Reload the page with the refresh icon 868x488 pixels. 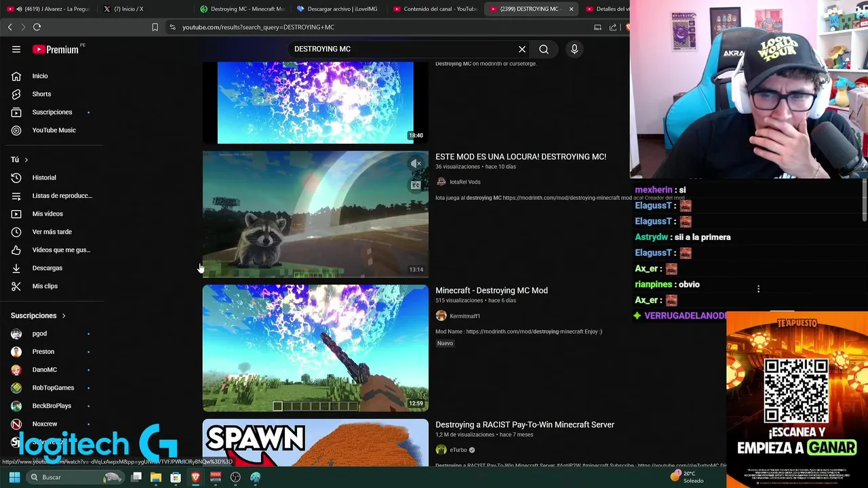(x=37, y=27)
